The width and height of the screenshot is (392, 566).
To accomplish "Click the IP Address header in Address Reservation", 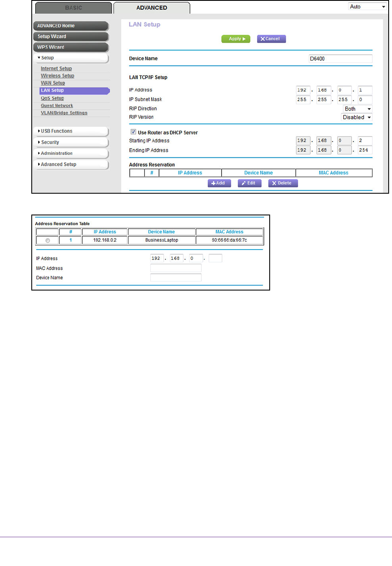I will point(190,173).
